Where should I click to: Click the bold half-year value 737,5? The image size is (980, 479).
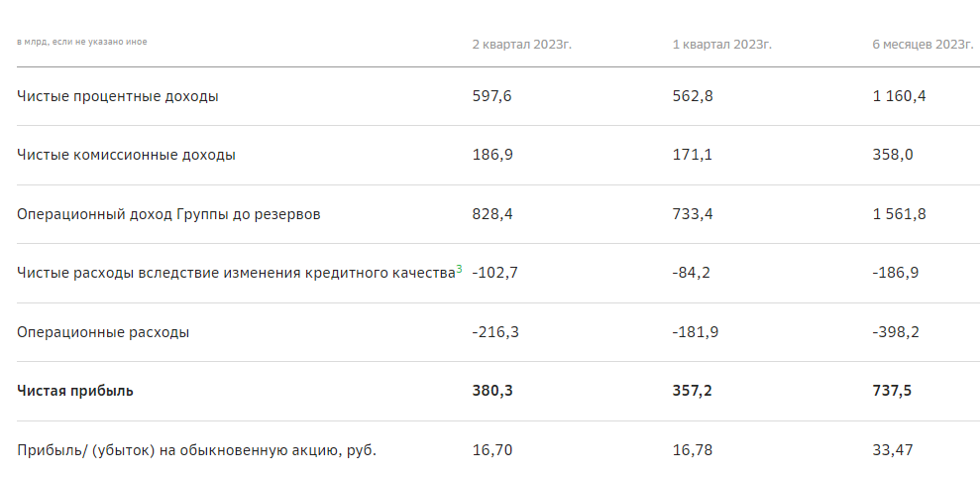[892, 391]
